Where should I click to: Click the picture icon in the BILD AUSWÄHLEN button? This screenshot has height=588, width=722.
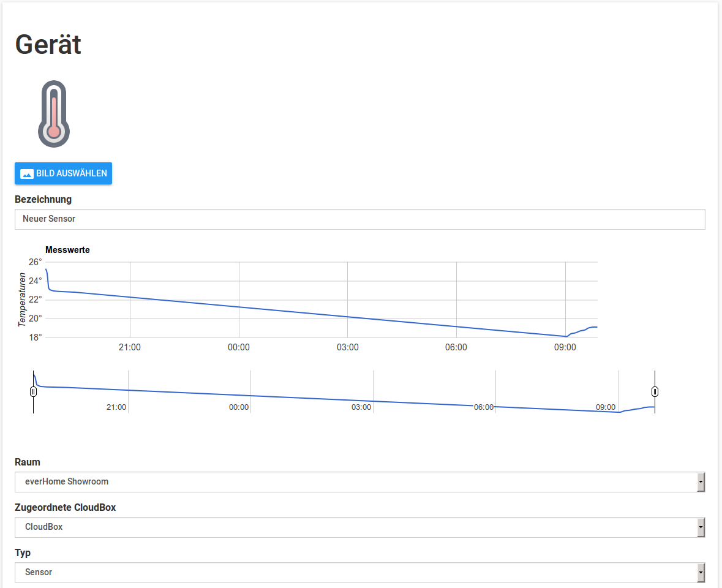coord(27,174)
